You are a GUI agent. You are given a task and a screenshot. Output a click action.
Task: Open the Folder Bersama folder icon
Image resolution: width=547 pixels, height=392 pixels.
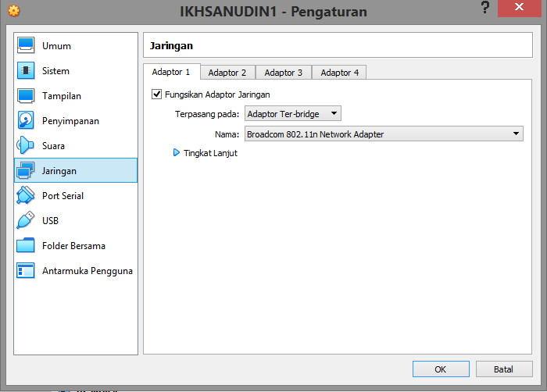coord(26,246)
